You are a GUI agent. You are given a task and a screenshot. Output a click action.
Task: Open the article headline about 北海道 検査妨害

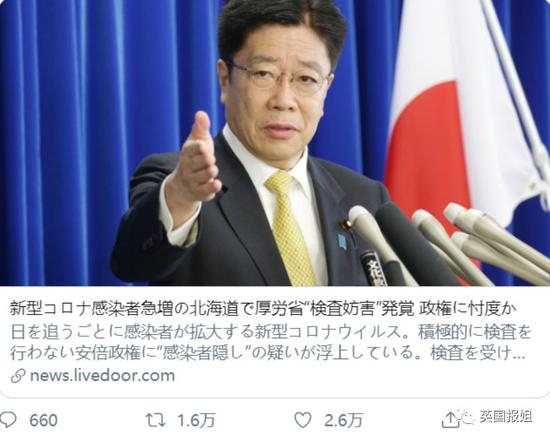point(263,309)
